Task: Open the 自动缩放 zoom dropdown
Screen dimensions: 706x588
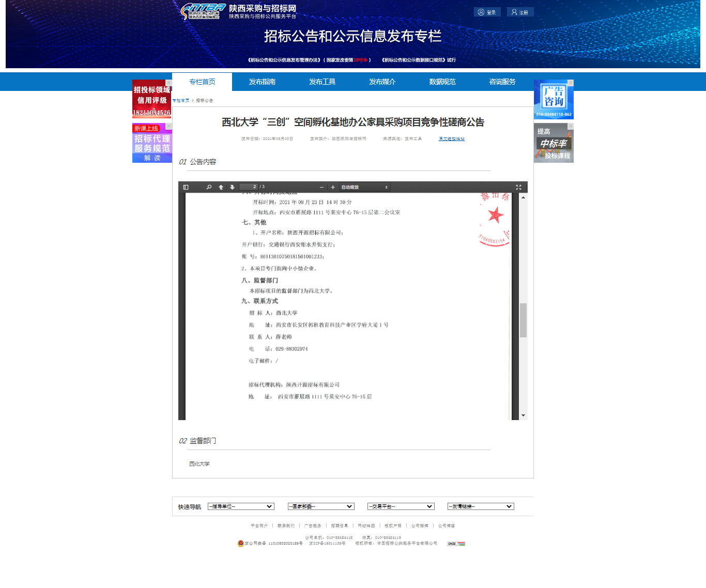Action: tap(364, 187)
